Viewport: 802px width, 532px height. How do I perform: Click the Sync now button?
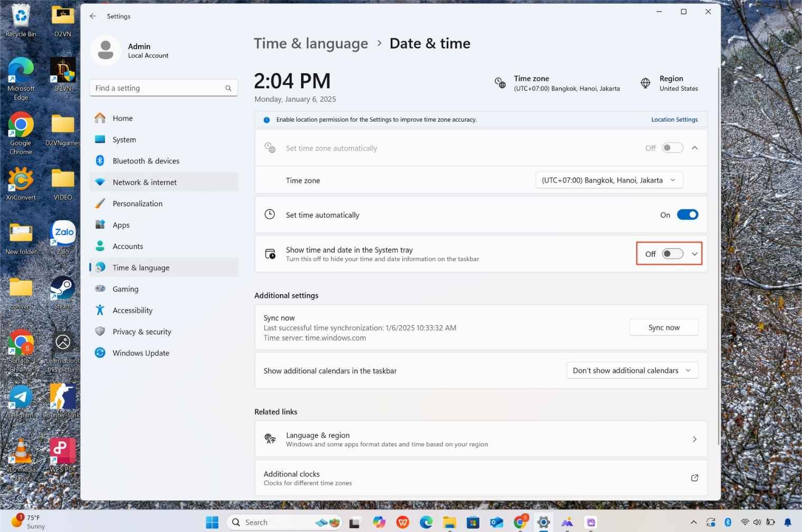coord(663,327)
